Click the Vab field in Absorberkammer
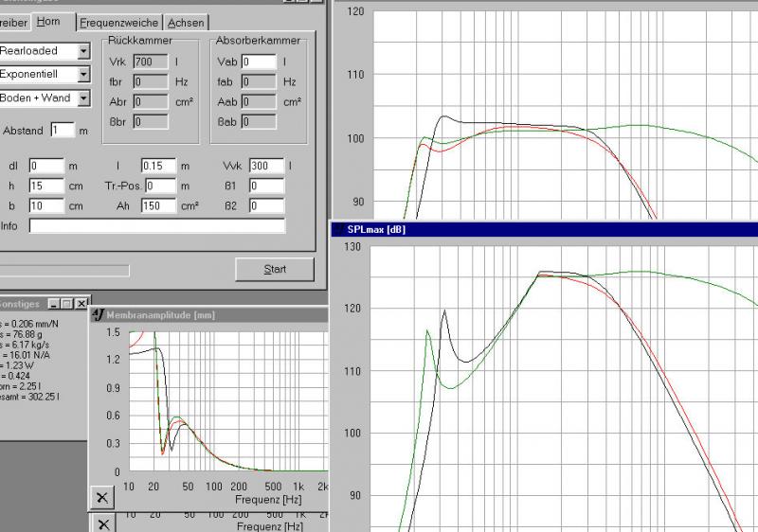This screenshot has width=758, height=532. 258,62
